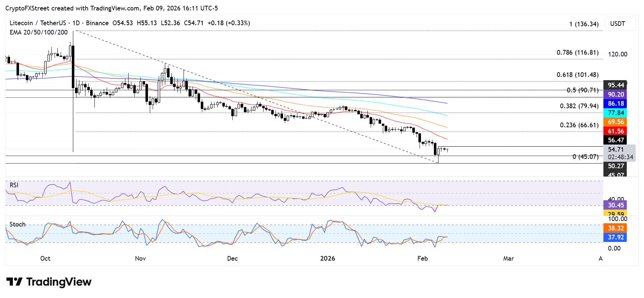Click the 0.618 (101.48) Fibonacci level label

(578, 75)
